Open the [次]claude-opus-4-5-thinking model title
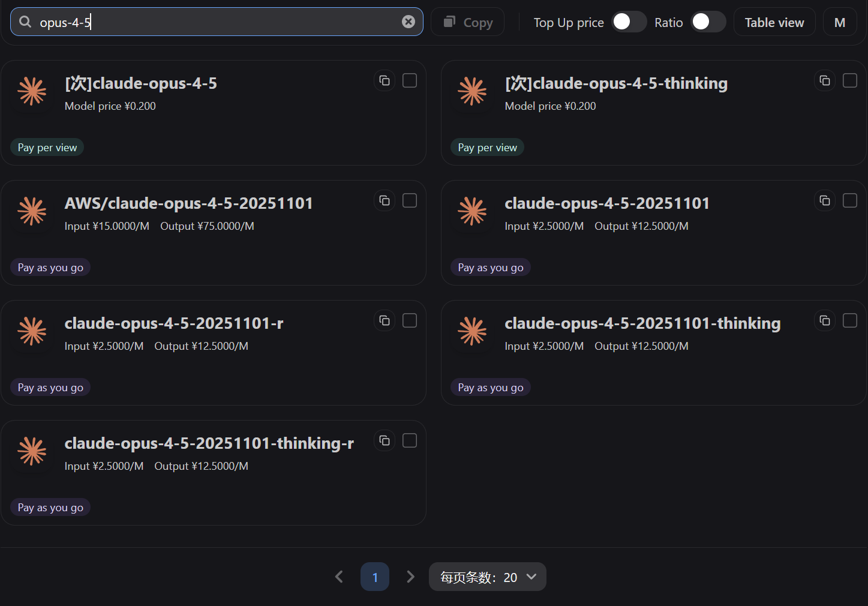 [616, 83]
